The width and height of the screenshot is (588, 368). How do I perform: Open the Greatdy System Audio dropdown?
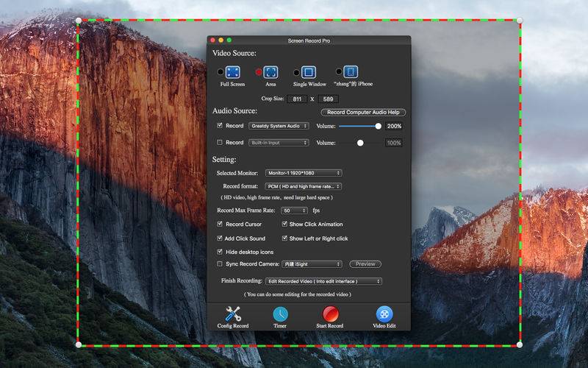[x=279, y=126]
